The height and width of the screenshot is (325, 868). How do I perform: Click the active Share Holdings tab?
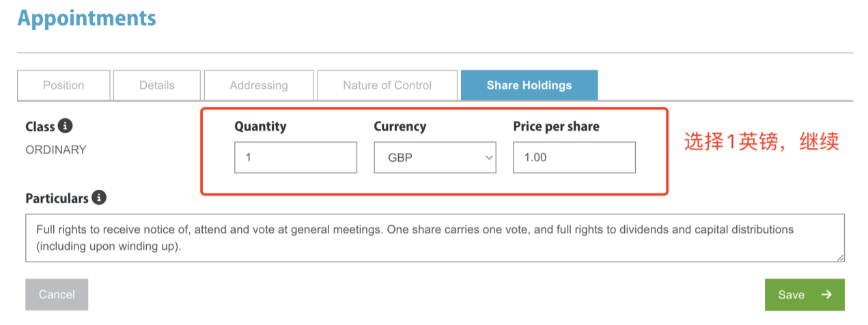click(x=529, y=85)
